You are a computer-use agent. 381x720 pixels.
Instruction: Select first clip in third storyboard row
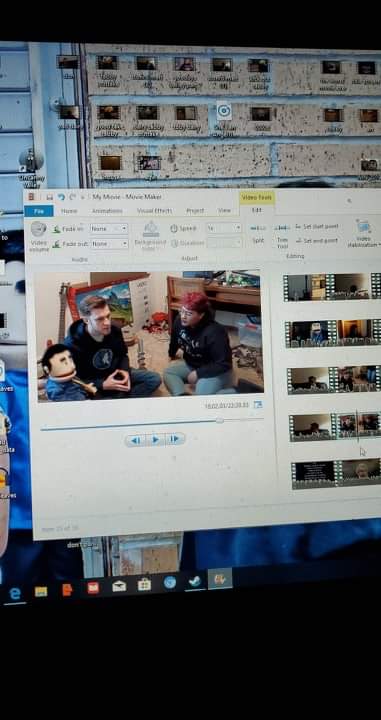(312, 380)
